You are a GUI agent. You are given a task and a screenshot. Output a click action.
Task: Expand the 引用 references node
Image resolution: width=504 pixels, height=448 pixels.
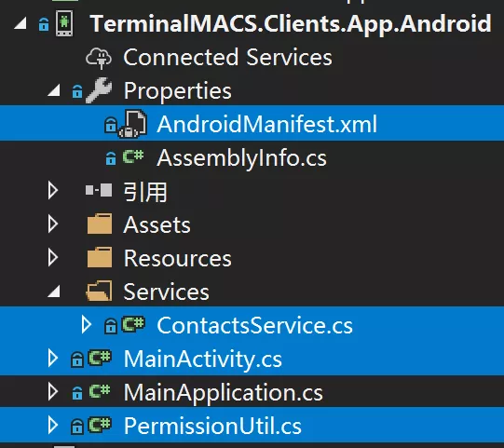point(53,190)
